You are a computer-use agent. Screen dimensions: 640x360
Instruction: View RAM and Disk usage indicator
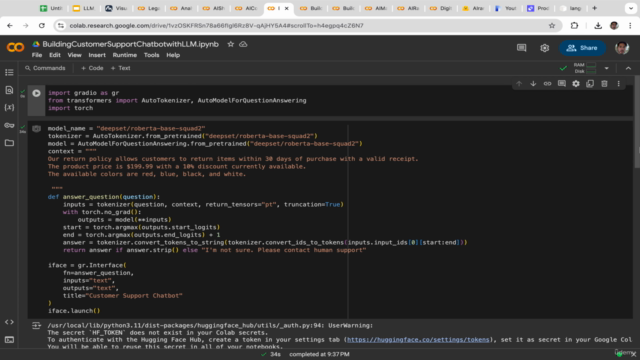click(585, 68)
